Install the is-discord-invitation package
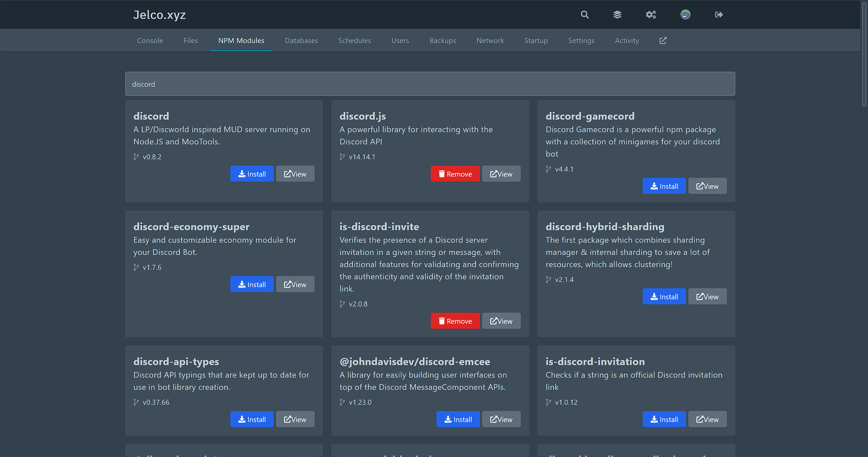 point(664,419)
